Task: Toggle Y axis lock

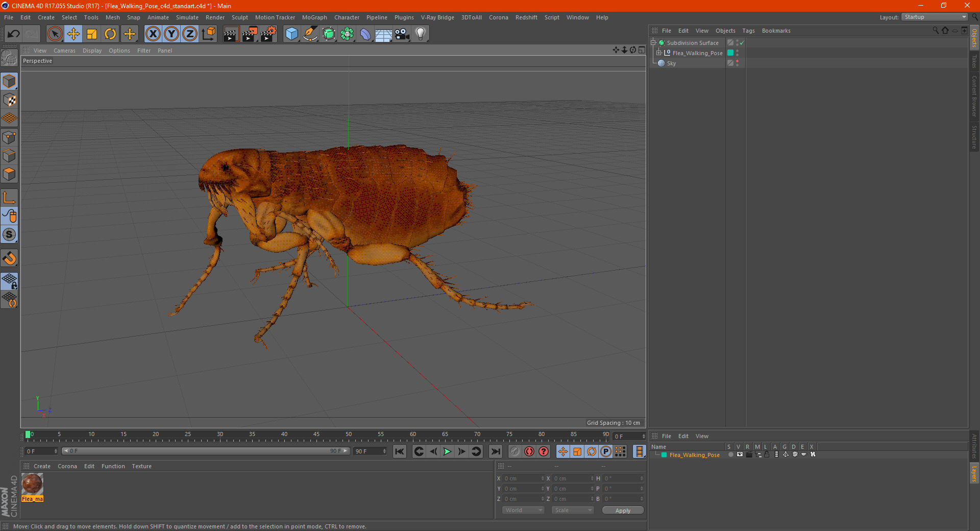Action: tap(171, 34)
